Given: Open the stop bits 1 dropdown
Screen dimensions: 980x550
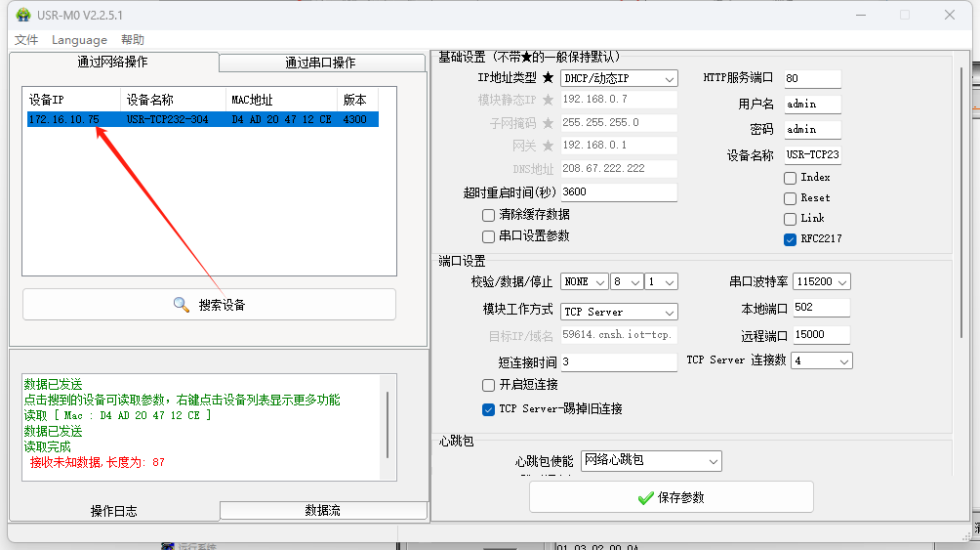Looking at the screenshot, I should coord(662,282).
